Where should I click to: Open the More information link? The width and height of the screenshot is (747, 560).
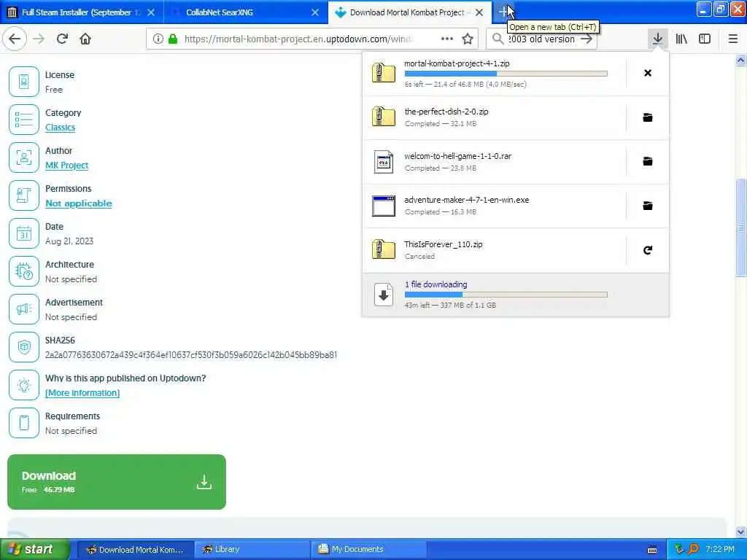click(82, 393)
